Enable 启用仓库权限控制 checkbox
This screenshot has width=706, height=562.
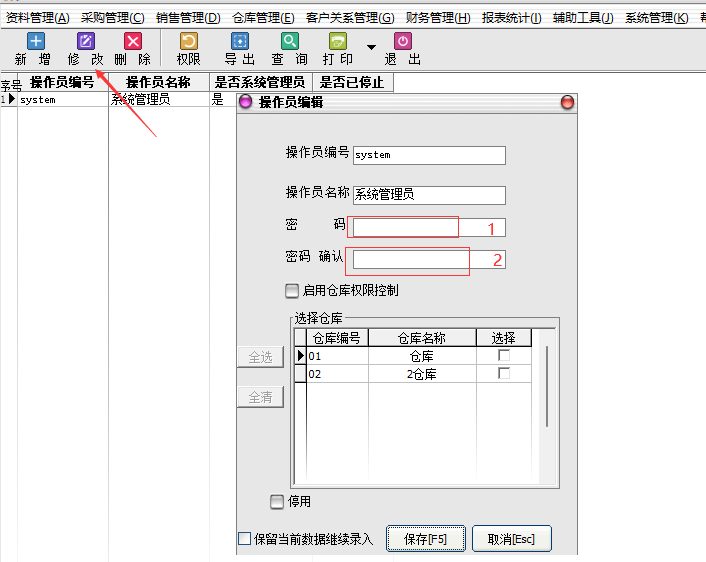[292, 291]
